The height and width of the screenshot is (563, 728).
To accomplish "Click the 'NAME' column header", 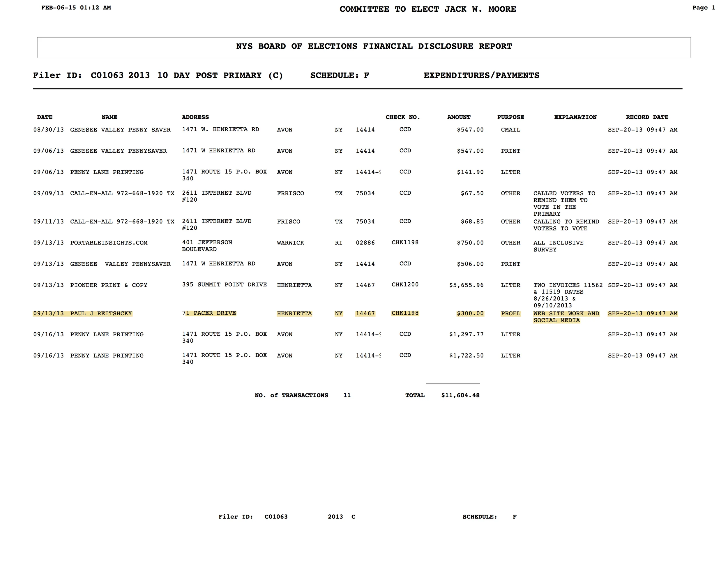I will click(x=109, y=117).
